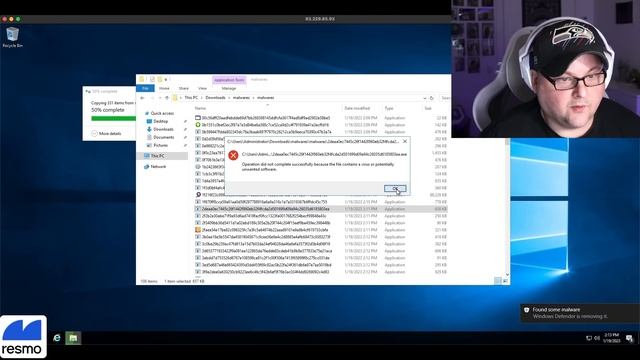Select Desktop in the navigation pane
This screenshot has width=640, height=360.
pos(160,122)
